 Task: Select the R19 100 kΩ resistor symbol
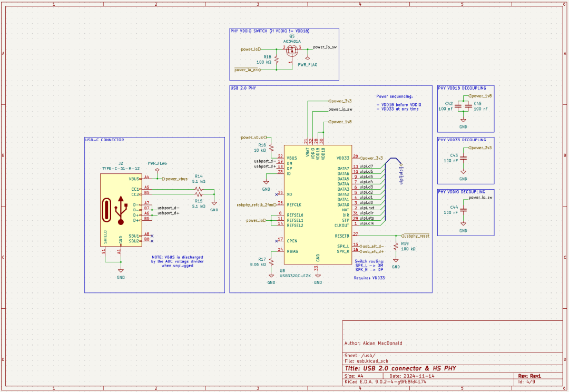tap(396, 247)
